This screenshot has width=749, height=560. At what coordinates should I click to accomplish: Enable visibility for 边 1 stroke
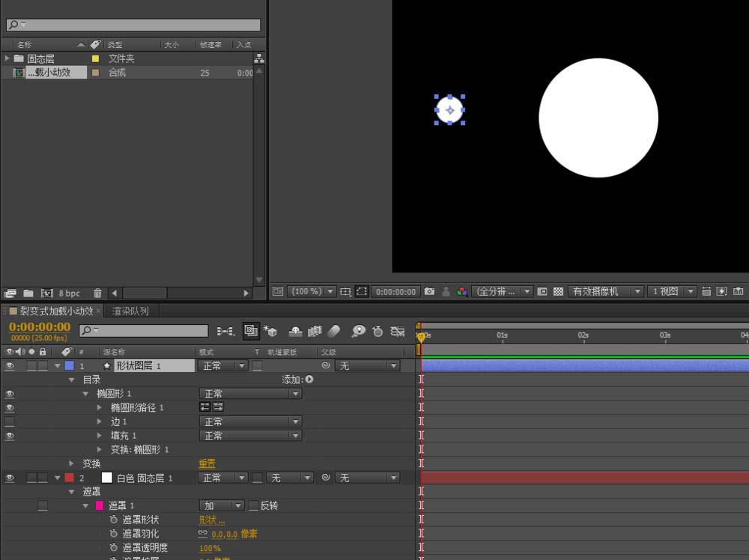10,422
